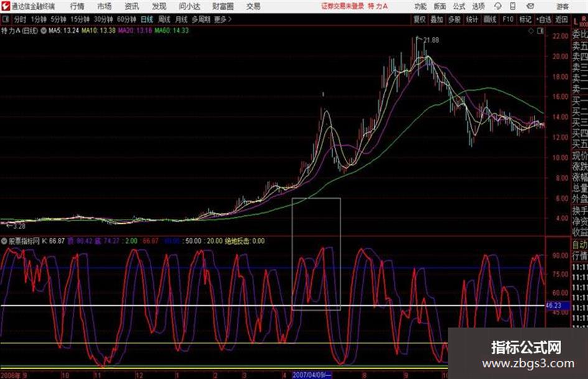Add stock via +自选 button

point(544,19)
